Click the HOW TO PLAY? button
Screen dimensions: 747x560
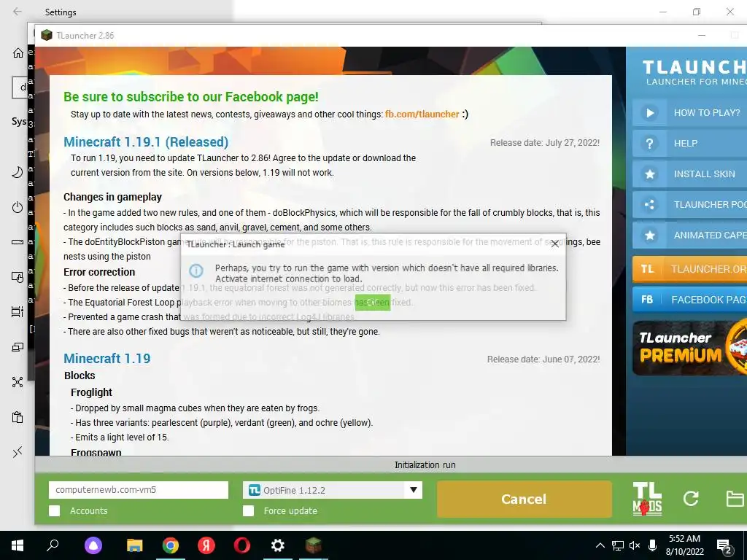[x=690, y=113]
